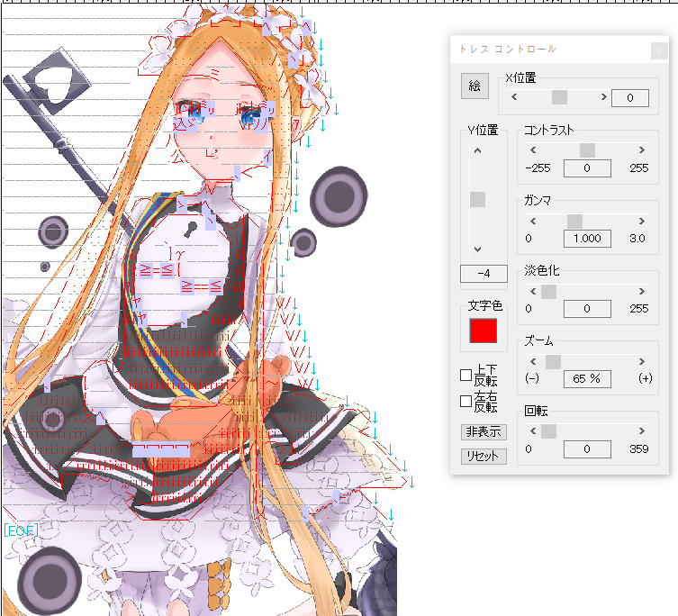Decrease ガンマ with left arrow
The image size is (678, 616).
click(x=533, y=221)
